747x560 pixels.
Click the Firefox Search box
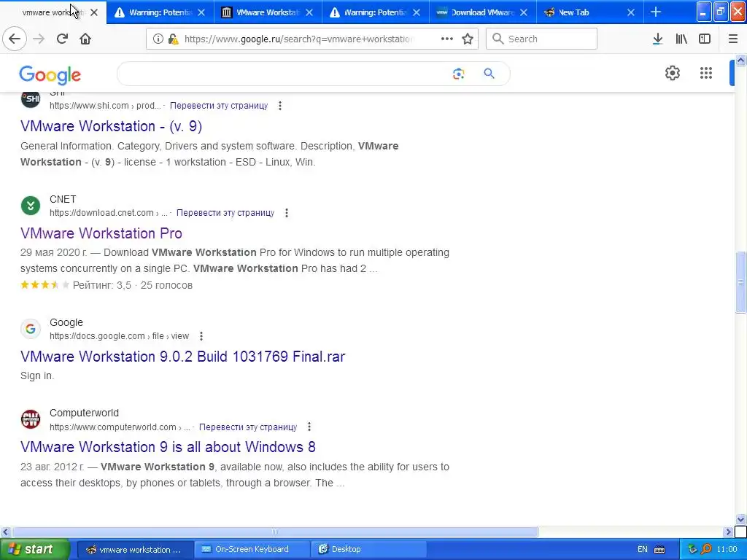pyautogui.click(x=541, y=39)
